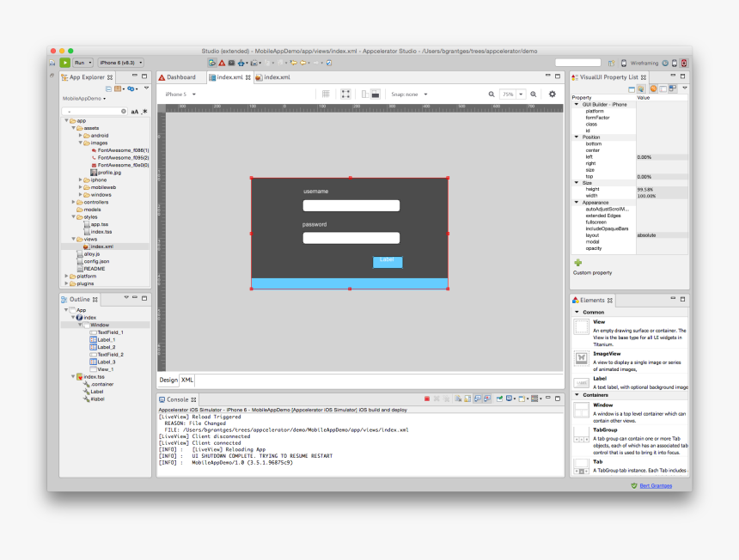Switch to the Dashboard tab

coord(180,76)
